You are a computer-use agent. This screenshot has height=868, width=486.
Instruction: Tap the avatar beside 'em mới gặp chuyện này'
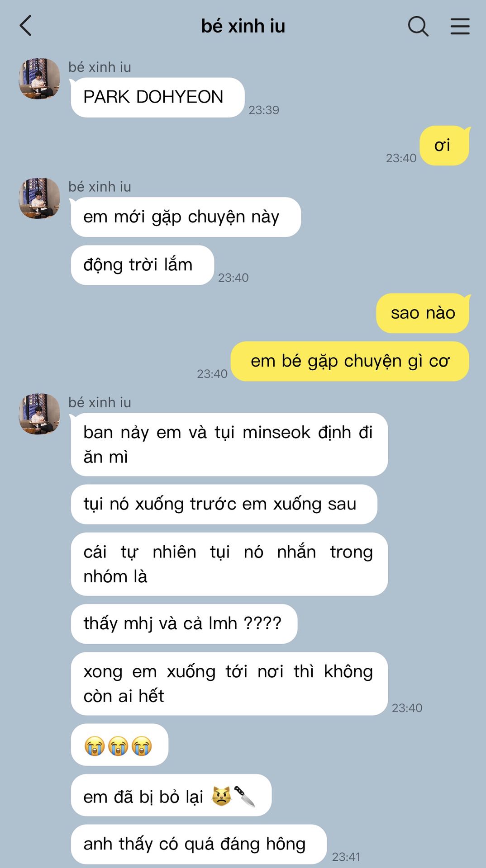click(39, 198)
